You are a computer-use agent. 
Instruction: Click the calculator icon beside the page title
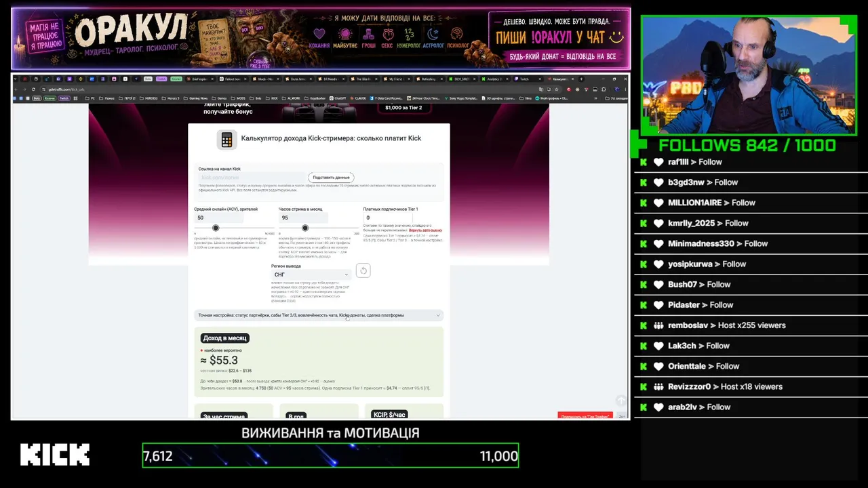coord(226,140)
